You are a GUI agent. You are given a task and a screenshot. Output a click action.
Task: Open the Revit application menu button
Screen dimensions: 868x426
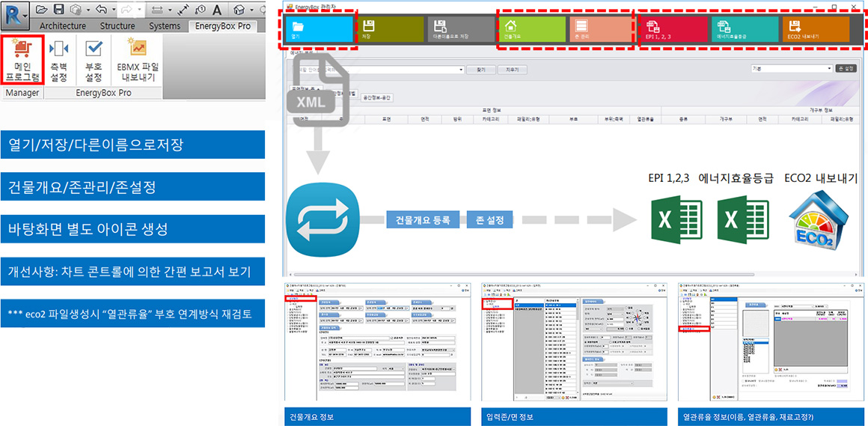click(x=15, y=15)
